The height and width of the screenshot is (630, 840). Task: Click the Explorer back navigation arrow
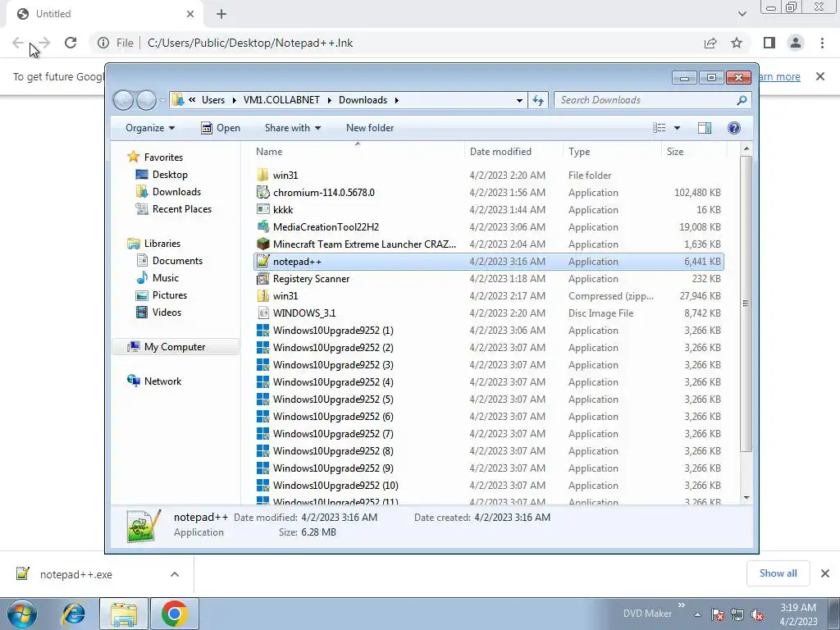(x=123, y=100)
